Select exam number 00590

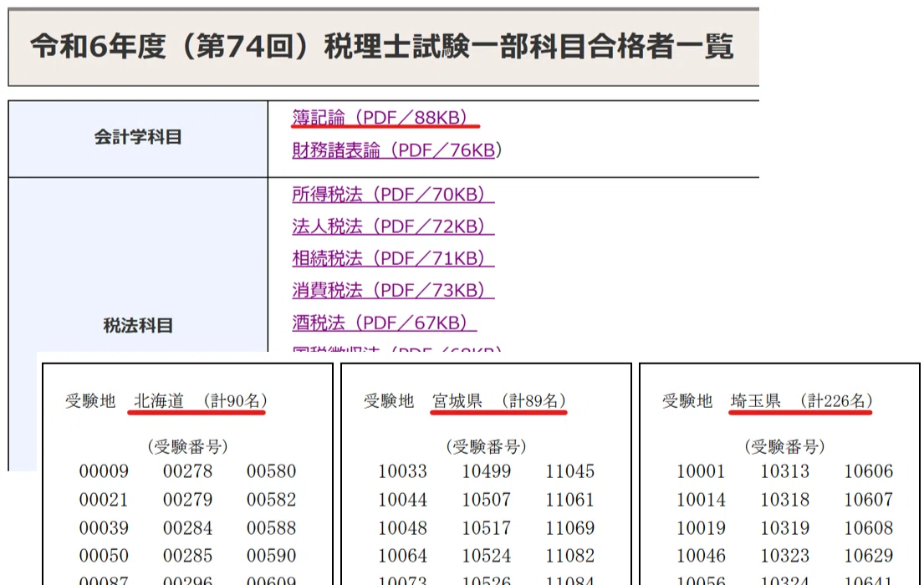point(271,556)
